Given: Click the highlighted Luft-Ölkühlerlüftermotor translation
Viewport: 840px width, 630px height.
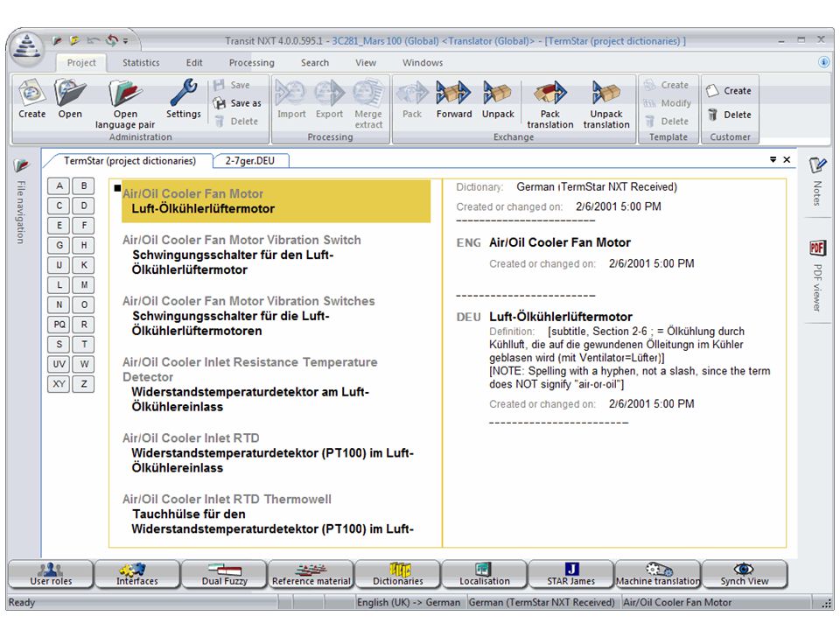Looking at the screenshot, I should pyautogui.click(x=203, y=209).
